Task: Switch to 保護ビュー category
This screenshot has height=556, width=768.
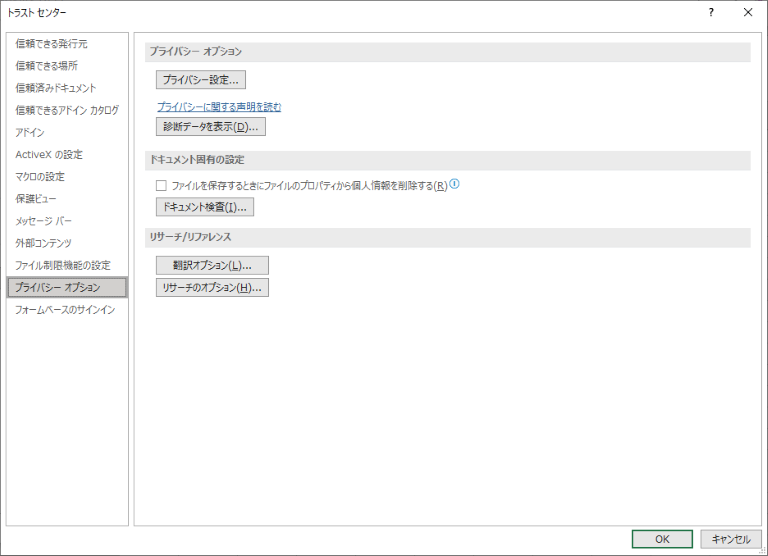Action: [x=36, y=199]
